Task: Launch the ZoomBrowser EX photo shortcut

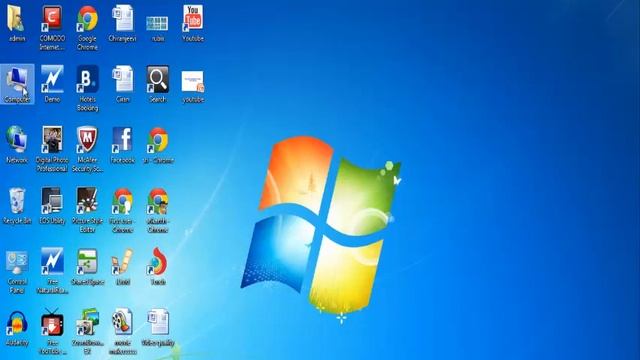Action: pyautogui.click(x=87, y=323)
